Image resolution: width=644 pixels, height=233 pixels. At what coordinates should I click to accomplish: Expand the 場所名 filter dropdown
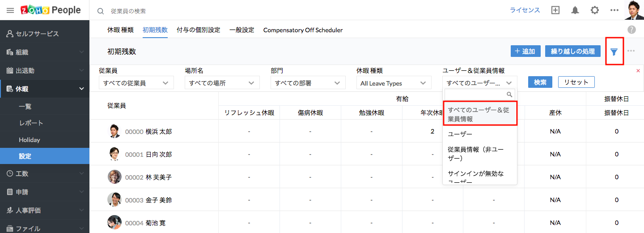pos(222,83)
